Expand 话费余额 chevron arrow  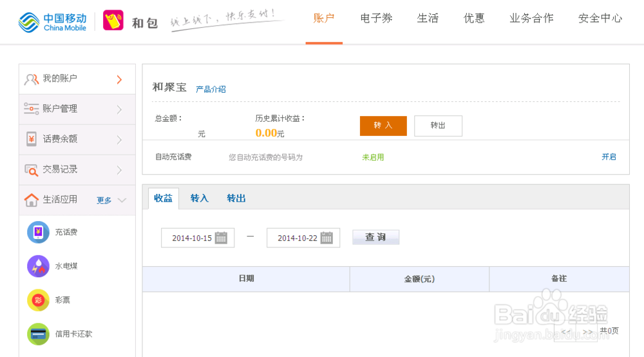pyautogui.click(x=120, y=140)
